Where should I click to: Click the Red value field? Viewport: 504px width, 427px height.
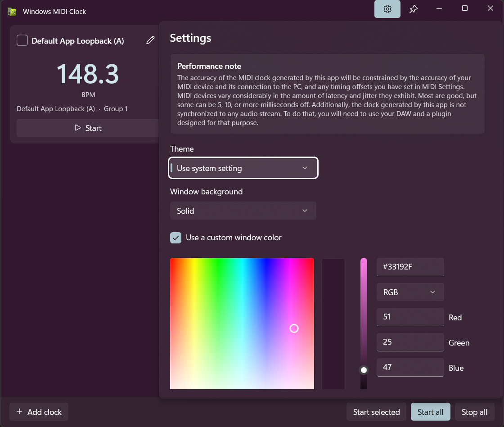coord(410,317)
